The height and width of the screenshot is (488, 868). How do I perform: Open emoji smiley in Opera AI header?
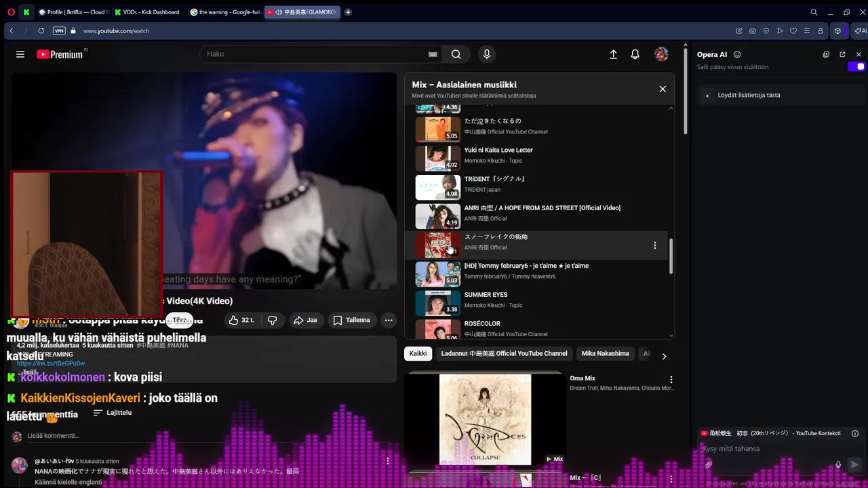[737, 54]
